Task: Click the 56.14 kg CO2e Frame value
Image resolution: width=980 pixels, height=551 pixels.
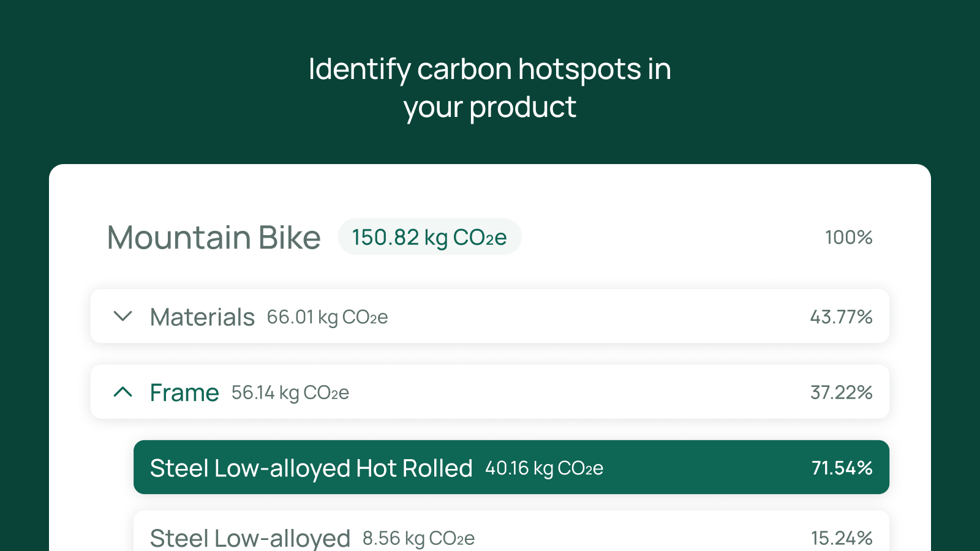Action: pos(290,393)
